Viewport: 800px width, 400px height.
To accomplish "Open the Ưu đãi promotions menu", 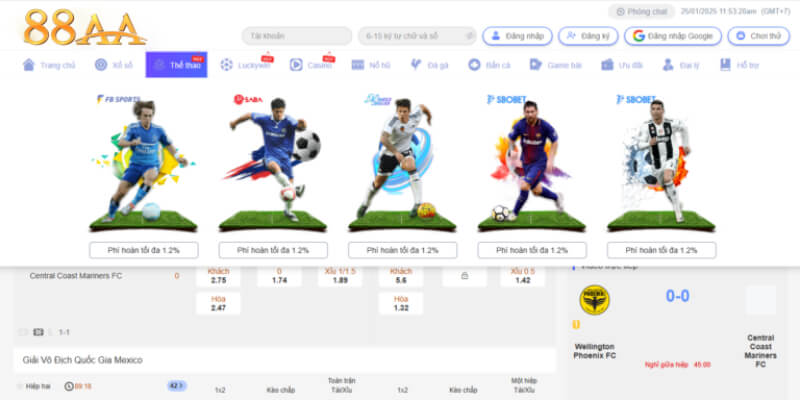I will [x=622, y=65].
